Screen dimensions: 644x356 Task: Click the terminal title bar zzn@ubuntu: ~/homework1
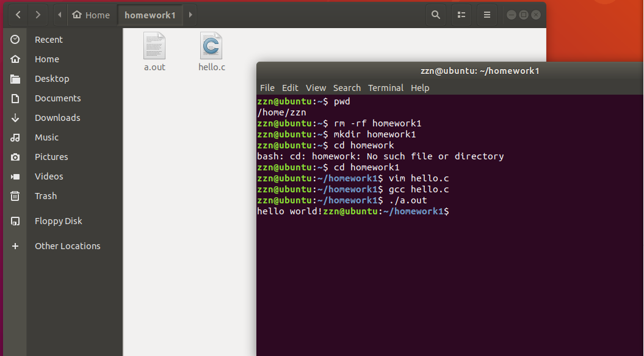(480, 71)
